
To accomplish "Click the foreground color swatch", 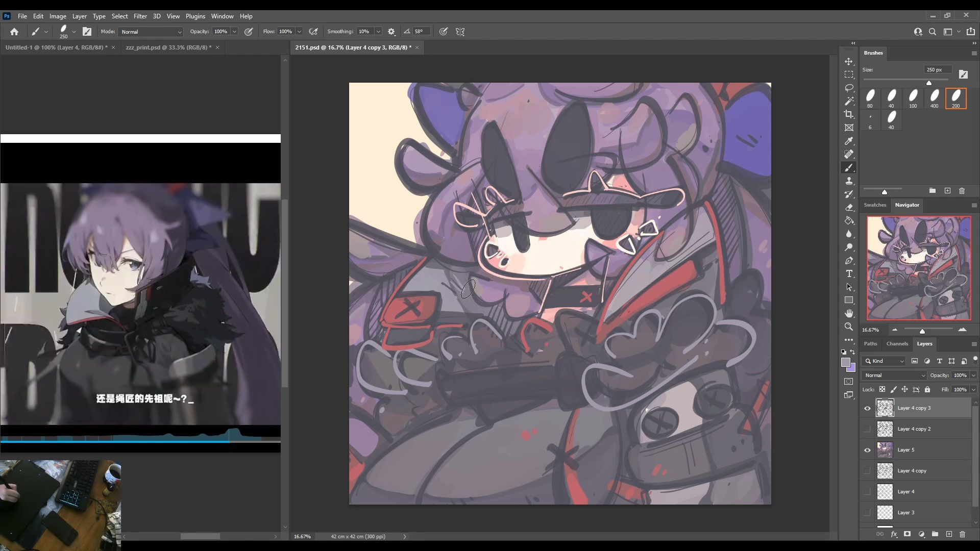I will pyautogui.click(x=846, y=362).
